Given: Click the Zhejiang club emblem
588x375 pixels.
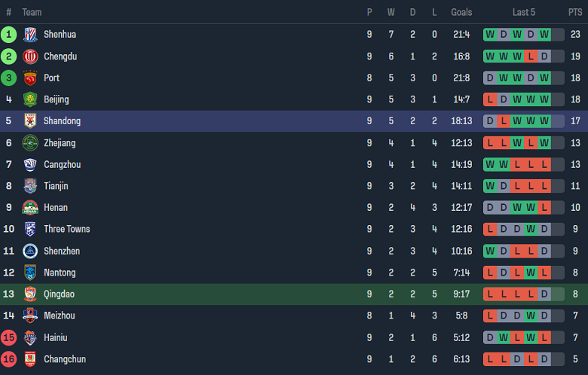Looking at the screenshot, I should [x=30, y=143].
